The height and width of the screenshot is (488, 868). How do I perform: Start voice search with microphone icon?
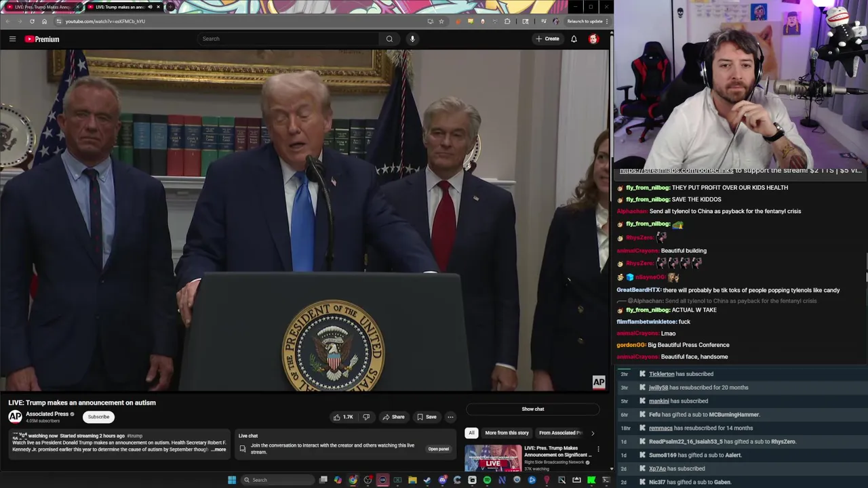[x=412, y=39]
